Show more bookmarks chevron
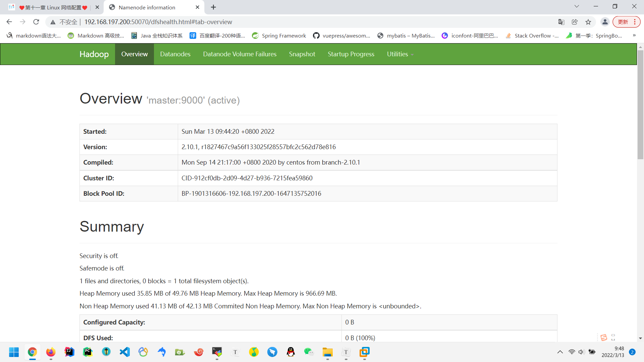Screen dimensions: 644x362 pos(634,35)
